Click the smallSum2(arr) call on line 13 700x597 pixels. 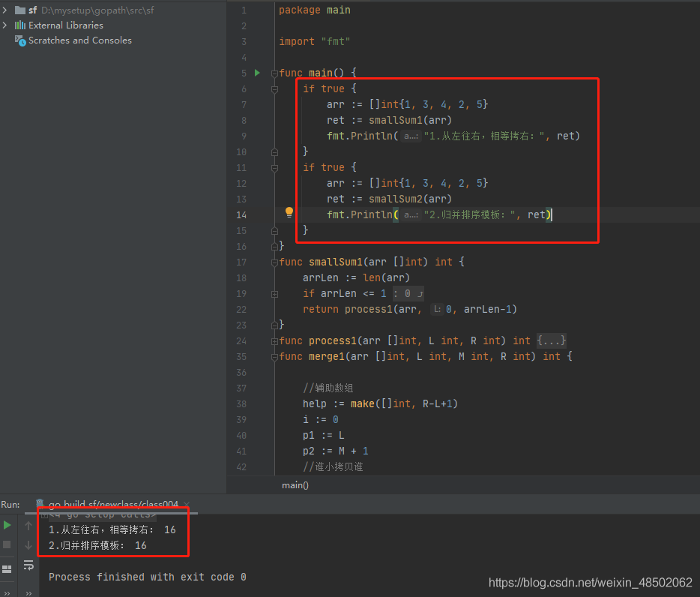point(410,199)
